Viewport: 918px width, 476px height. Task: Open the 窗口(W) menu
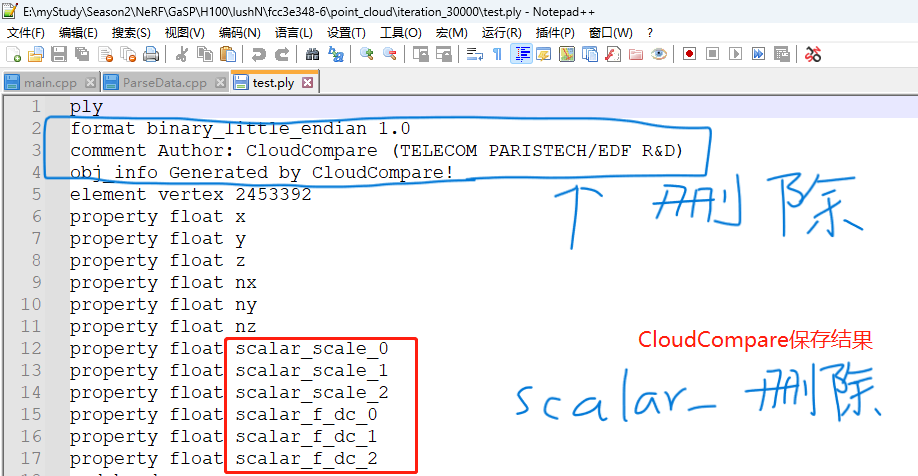(611, 33)
